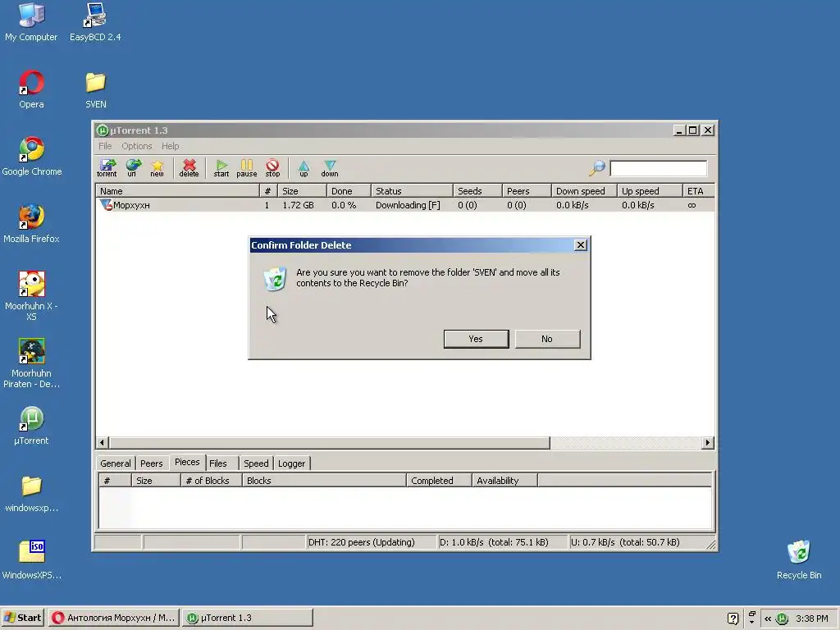840x630 pixels.
Task: Expand hidden tray icons chevron
Action: tap(767, 619)
